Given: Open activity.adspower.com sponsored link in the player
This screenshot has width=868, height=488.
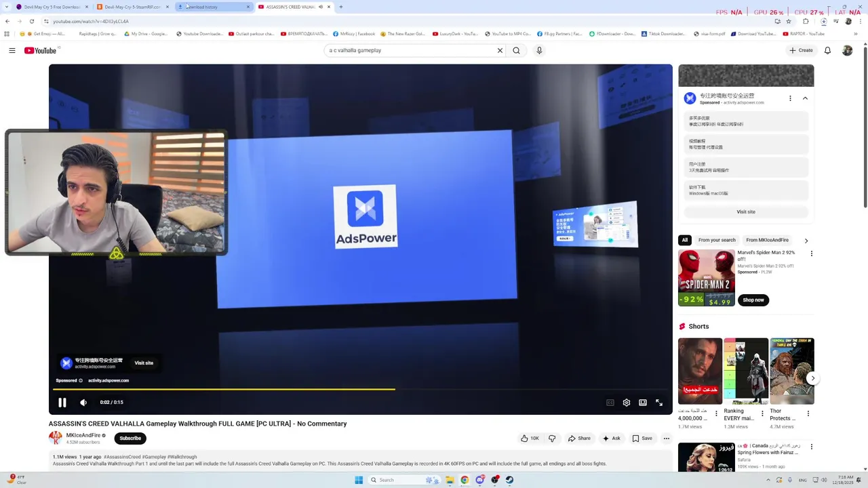Looking at the screenshot, I should [108, 381].
